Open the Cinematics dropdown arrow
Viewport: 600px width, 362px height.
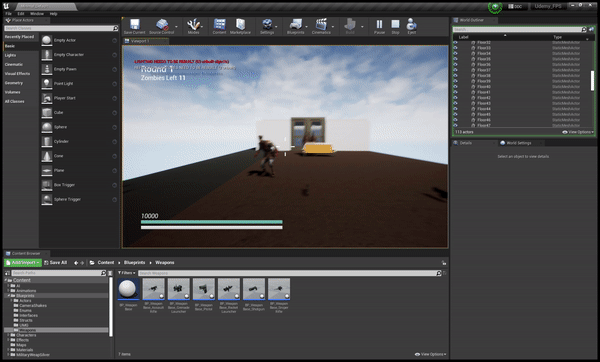[333, 27]
